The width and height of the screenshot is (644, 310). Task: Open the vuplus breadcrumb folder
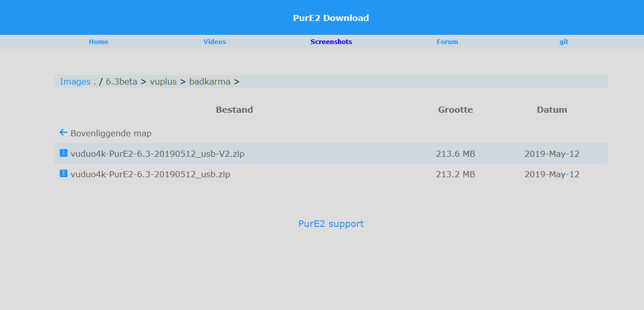tap(163, 81)
